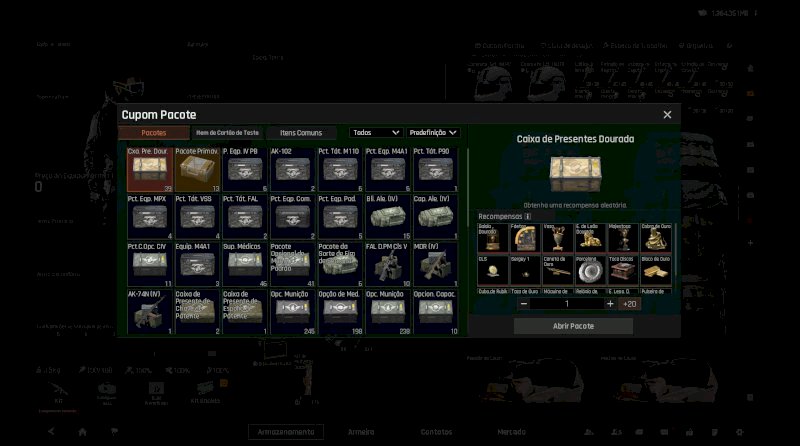This screenshot has height=446, width=800.
Task: Click the package quantity input field
Action: tap(567, 303)
